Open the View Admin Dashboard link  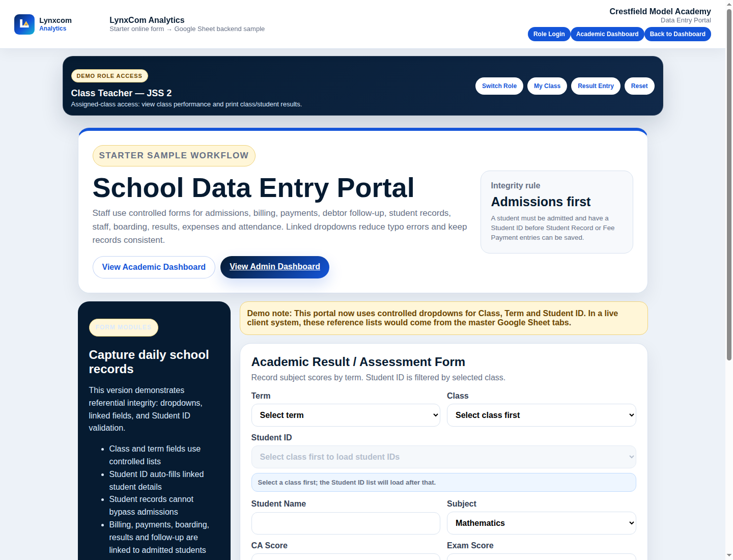click(x=275, y=267)
